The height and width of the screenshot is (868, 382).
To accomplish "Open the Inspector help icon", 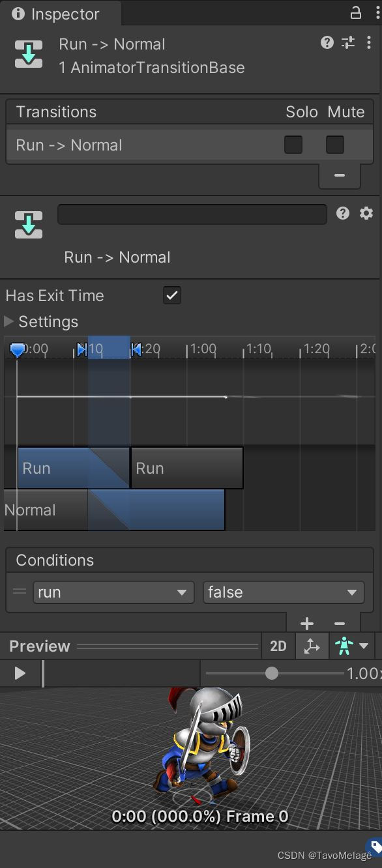I will [x=326, y=43].
